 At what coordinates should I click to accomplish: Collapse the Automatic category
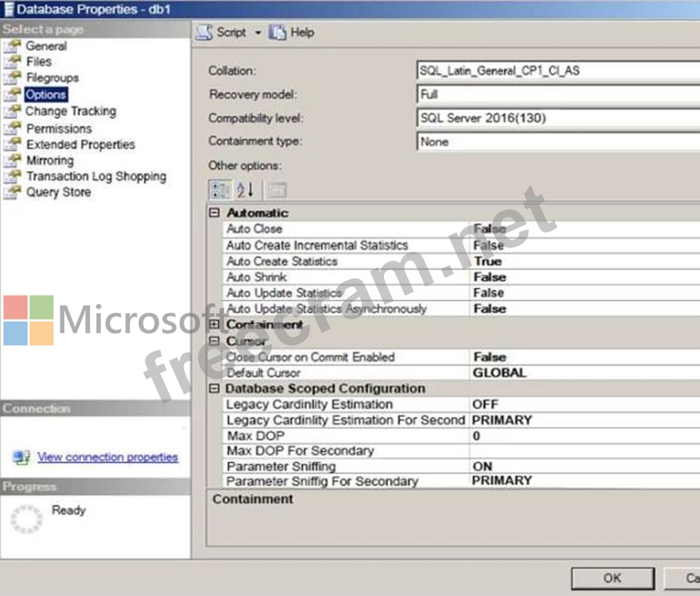tap(214, 213)
